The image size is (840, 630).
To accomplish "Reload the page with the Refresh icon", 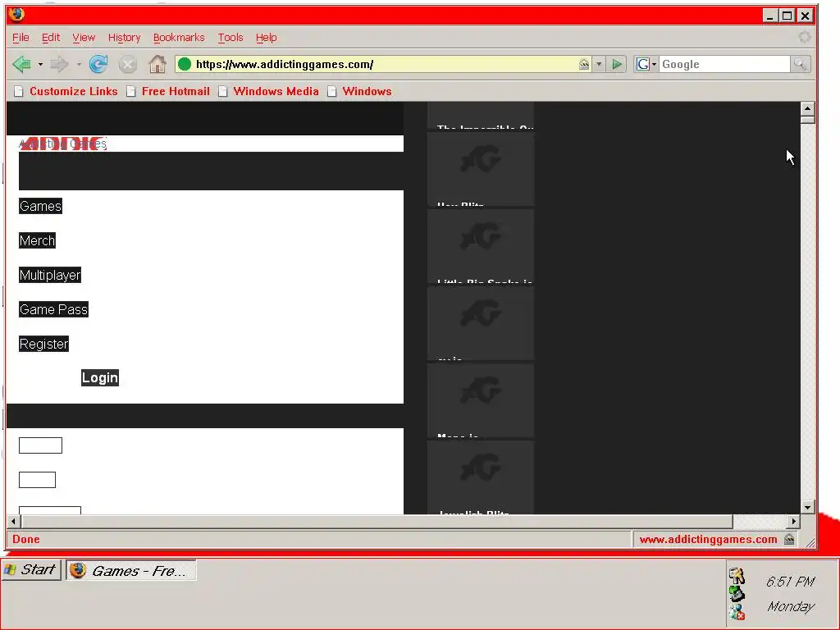I will pos(98,64).
